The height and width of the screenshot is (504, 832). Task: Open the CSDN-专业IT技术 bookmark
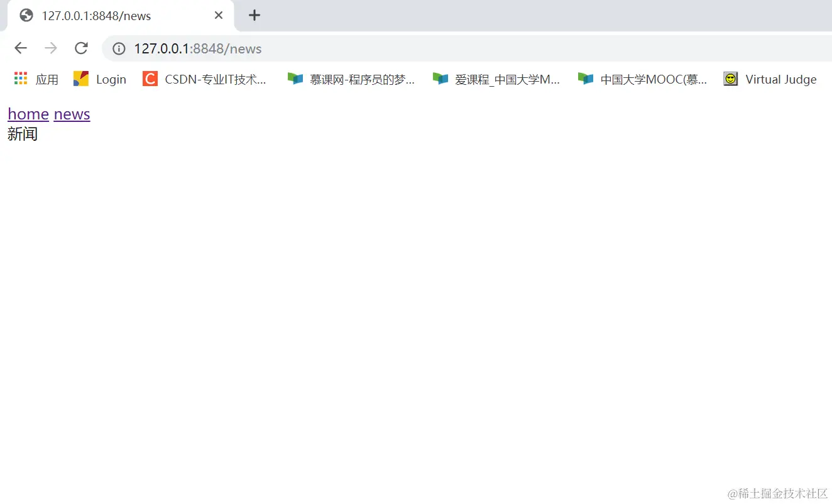point(205,79)
